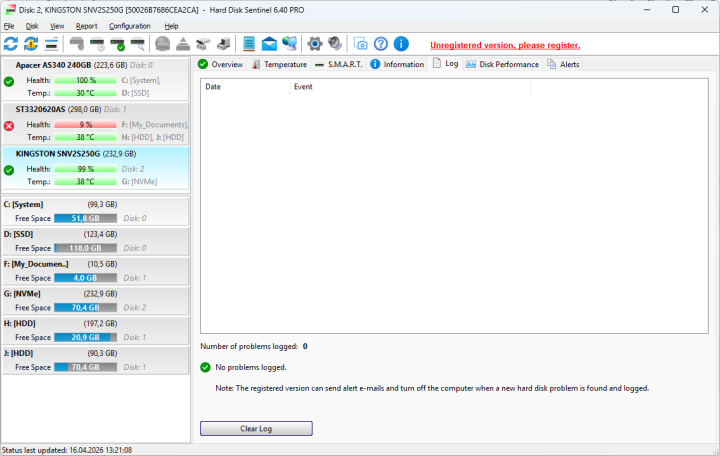
Task: Click the green check icon beside Apacer AS340
Action: click(9, 82)
